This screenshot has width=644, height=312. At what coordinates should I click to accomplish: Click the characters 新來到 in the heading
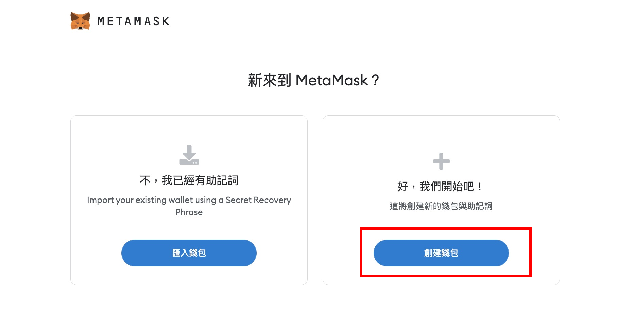pos(269,81)
